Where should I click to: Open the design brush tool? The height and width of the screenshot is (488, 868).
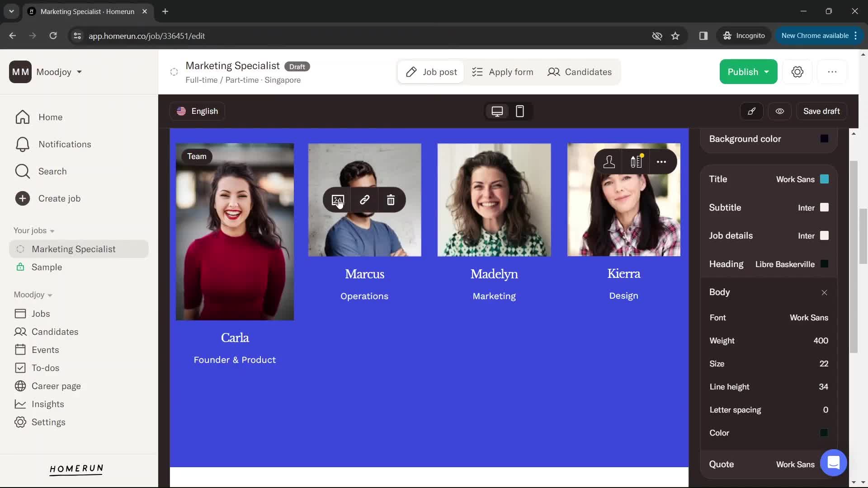[x=752, y=111]
